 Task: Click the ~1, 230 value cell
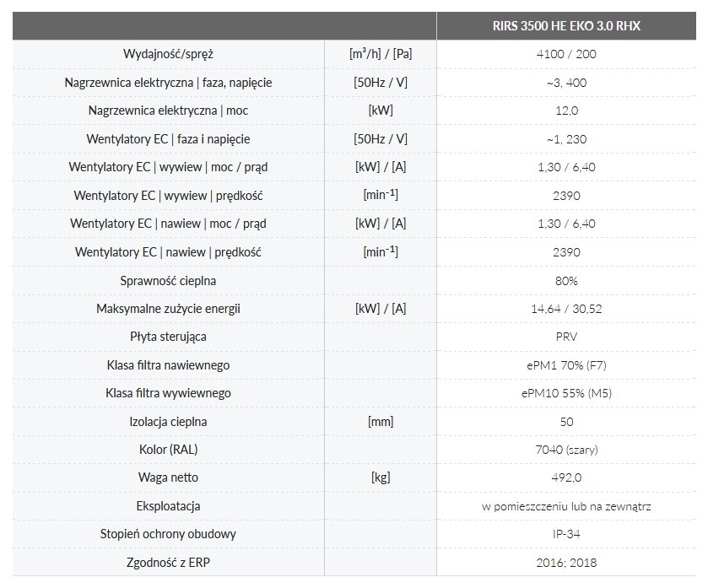[566, 139]
